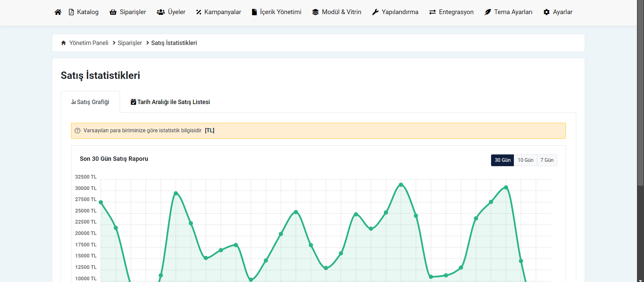Go to Yönetim Paneli breadcrumb link
Viewport: 644px width, 282px height.
89,43
